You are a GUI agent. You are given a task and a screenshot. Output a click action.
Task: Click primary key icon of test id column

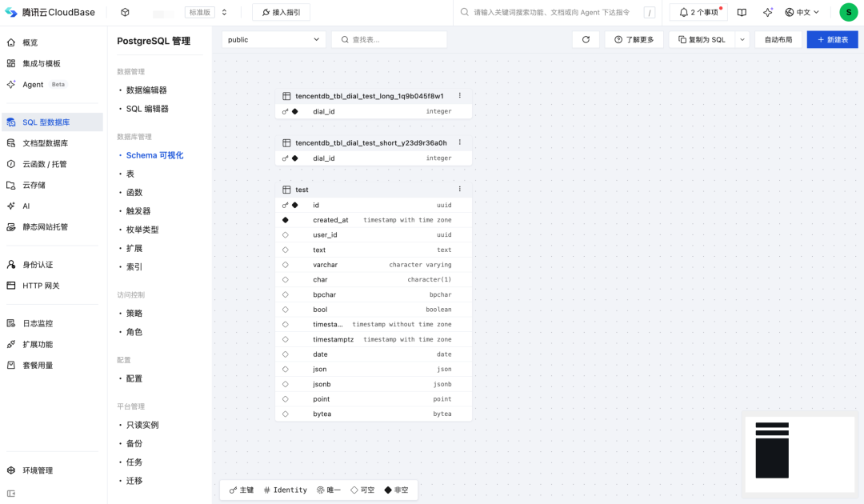pos(285,205)
